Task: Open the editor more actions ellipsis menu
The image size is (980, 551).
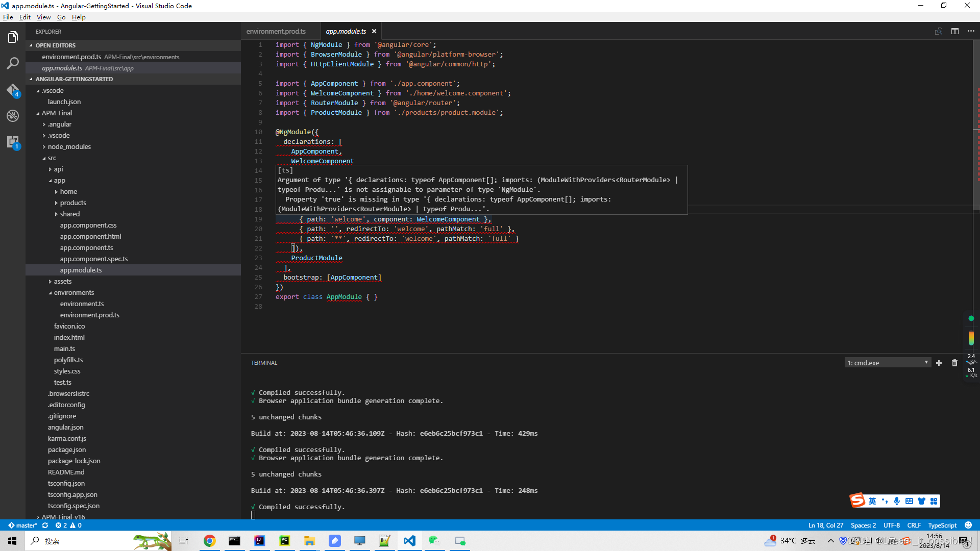Action: click(972, 31)
